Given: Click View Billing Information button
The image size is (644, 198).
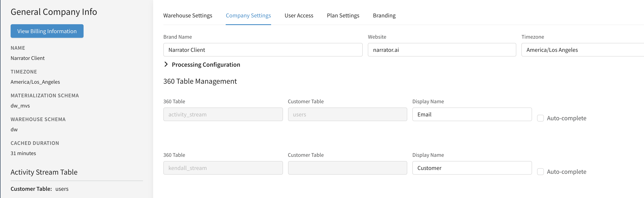Looking at the screenshot, I should (47, 31).
